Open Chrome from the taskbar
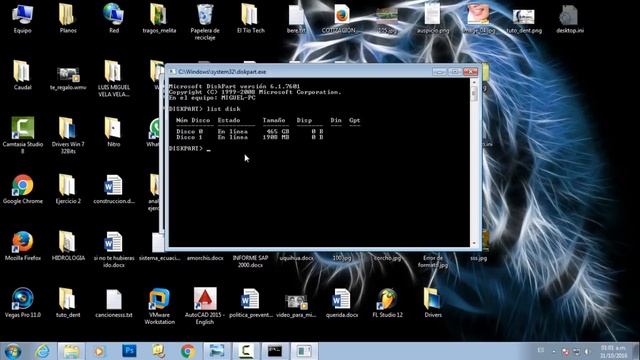 [x=188, y=351]
